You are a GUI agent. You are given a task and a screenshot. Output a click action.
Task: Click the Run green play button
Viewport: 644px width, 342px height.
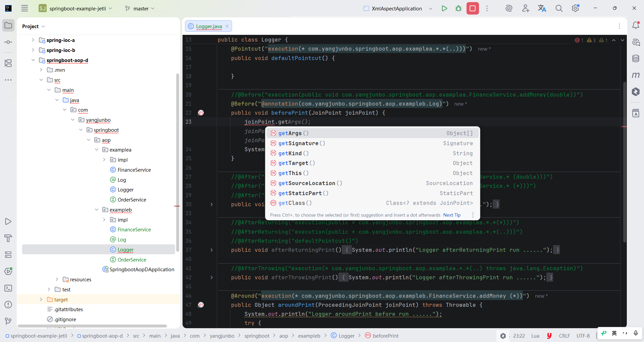click(444, 8)
